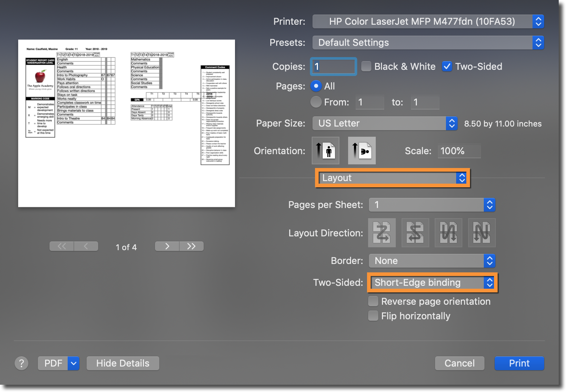The height and width of the screenshot is (392, 566).
Task: Open the PDF menu arrow
Action: point(73,363)
